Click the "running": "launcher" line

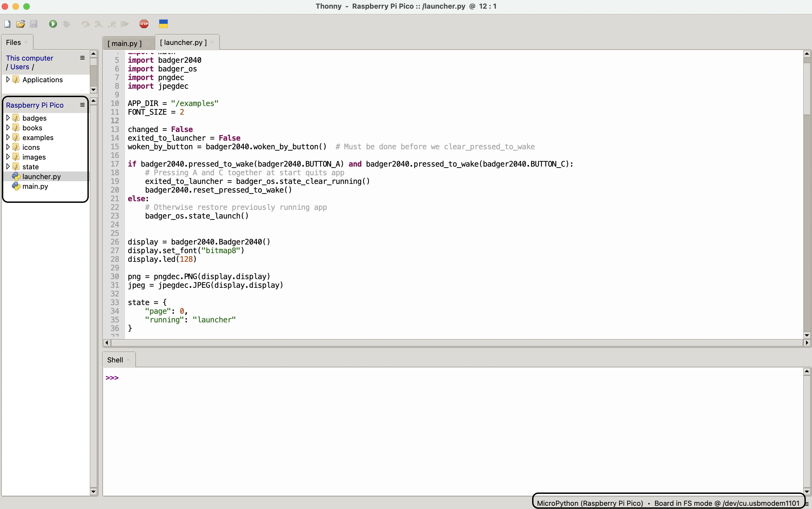pyautogui.click(x=190, y=320)
